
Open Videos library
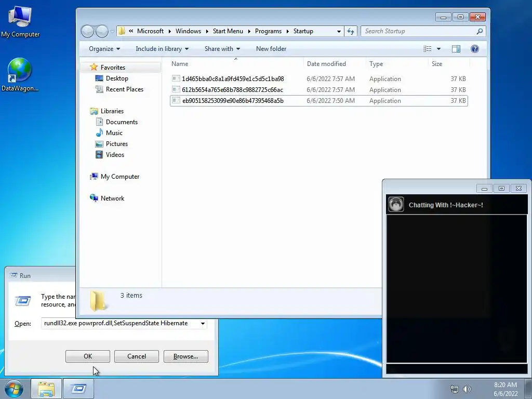pyautogui.click(x=115, y=154)
